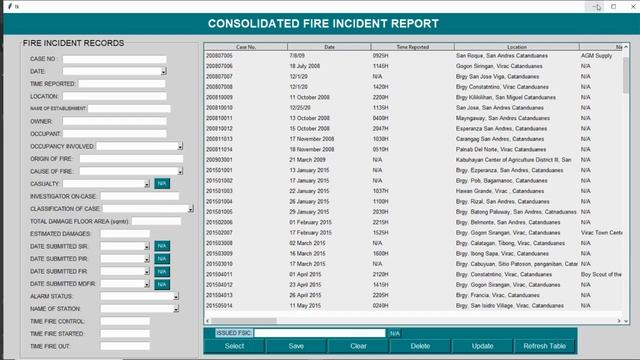The height and width of the screenshot is (360, 640).
Task: Click the 'AGM Supply' cell
Action: (596, 56)
